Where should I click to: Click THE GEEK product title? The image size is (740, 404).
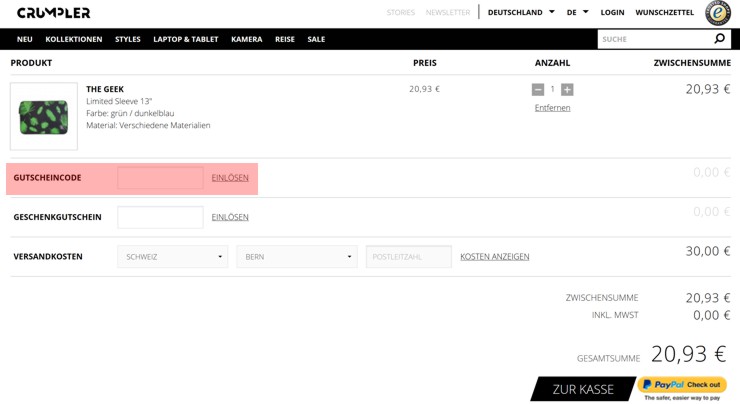pyautogui.click(x=105, y=89)
